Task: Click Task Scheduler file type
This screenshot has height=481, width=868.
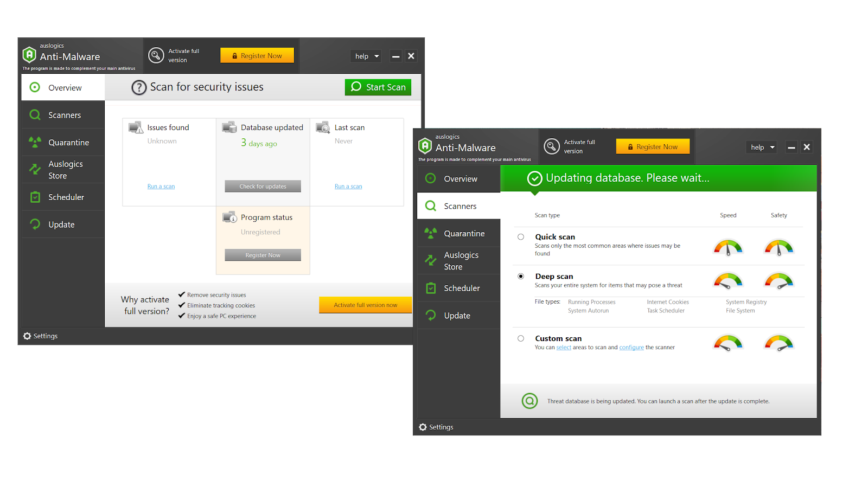Action: tap(666, 311)
